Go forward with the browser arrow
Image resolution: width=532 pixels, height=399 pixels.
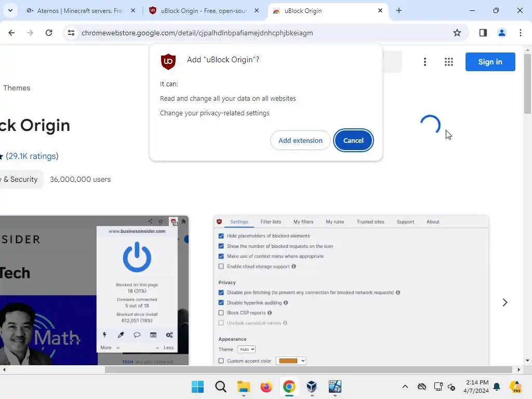coord(30,33)
